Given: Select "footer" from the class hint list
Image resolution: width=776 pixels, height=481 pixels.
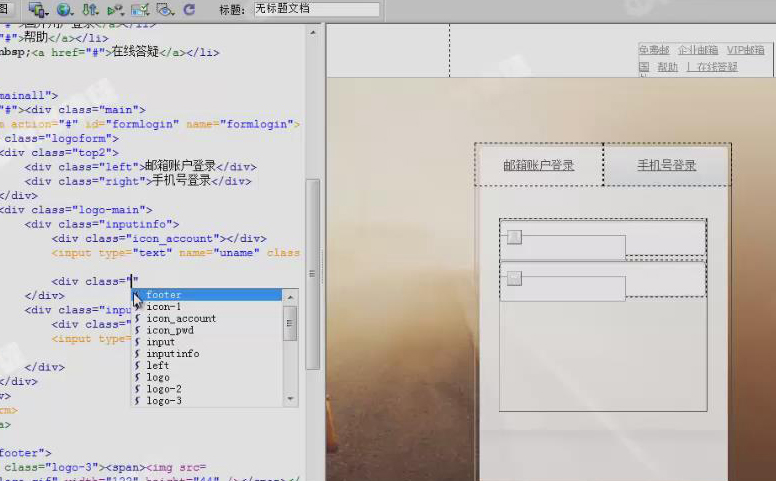Looking at the screenshot, I should [x=164, y=295].
